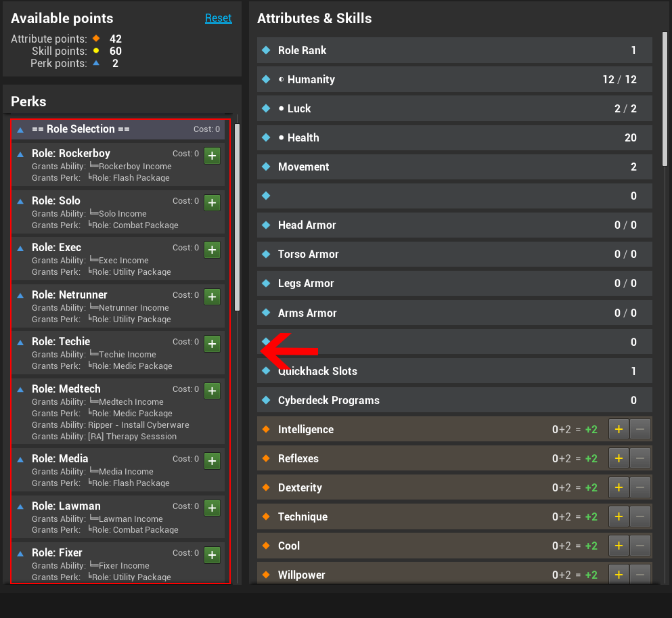Add the Role: Netrunner perk
The image size is (672, 618).
click(212, 297)
